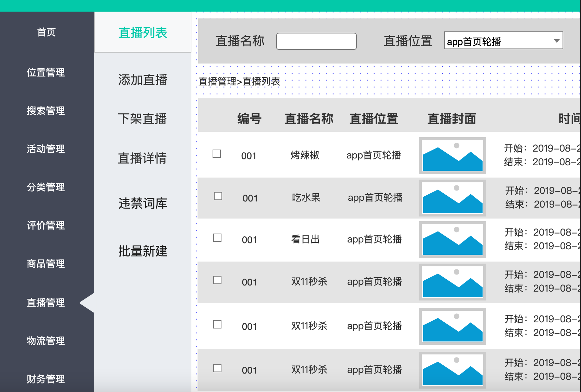This screenshot has width=581, height=392.
Task: Check the first 双11秒杀 row checkbox
Action: pos(217,280)
